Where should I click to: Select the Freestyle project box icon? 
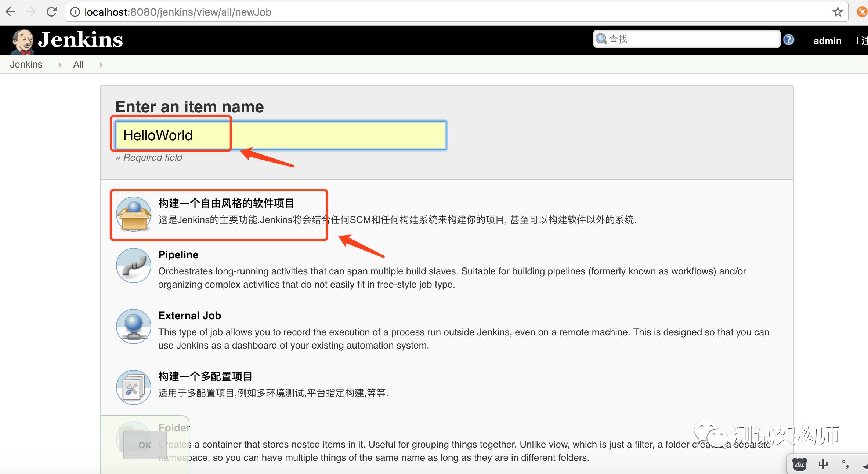134,214
